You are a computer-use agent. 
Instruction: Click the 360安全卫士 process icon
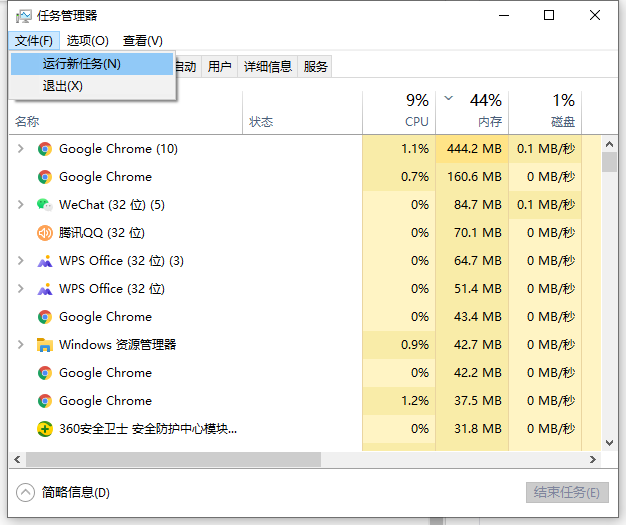[x=44, y=429]
